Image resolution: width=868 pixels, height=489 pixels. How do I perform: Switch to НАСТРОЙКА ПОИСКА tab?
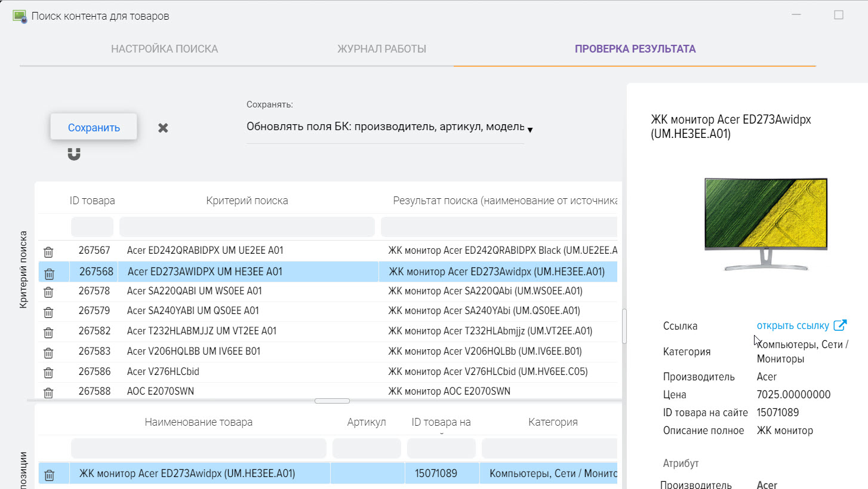[x=165, y=49]
